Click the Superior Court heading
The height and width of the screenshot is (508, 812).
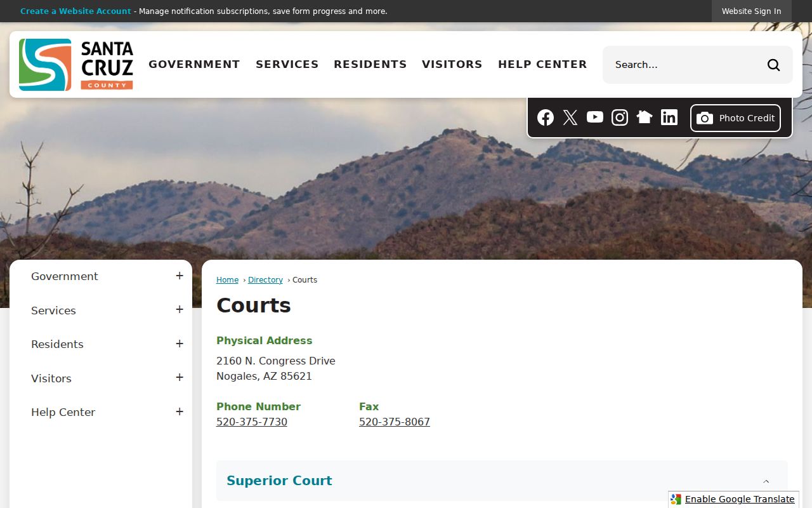(279, 481)
